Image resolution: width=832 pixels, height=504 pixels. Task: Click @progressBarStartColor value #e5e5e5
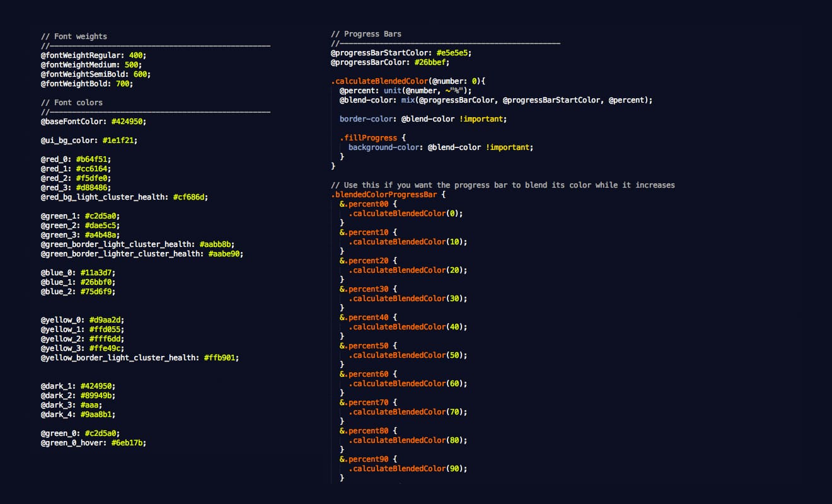[454, 53]
